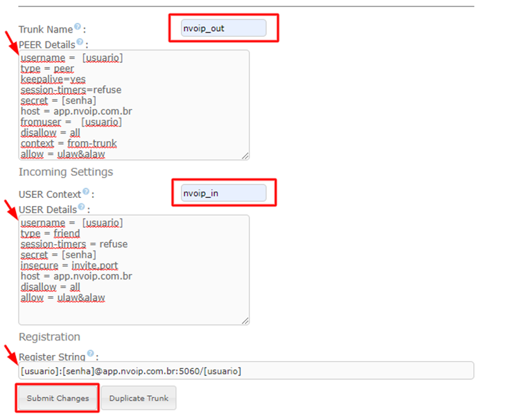The height and width of the screenshot is (420, 514).
Task: Click the help icon beside Trunk Name
Action: [78, 27]
